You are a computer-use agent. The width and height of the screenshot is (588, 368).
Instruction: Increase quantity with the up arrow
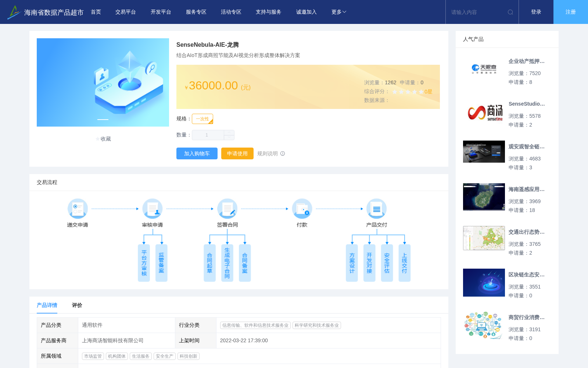[x=229, y=132]
